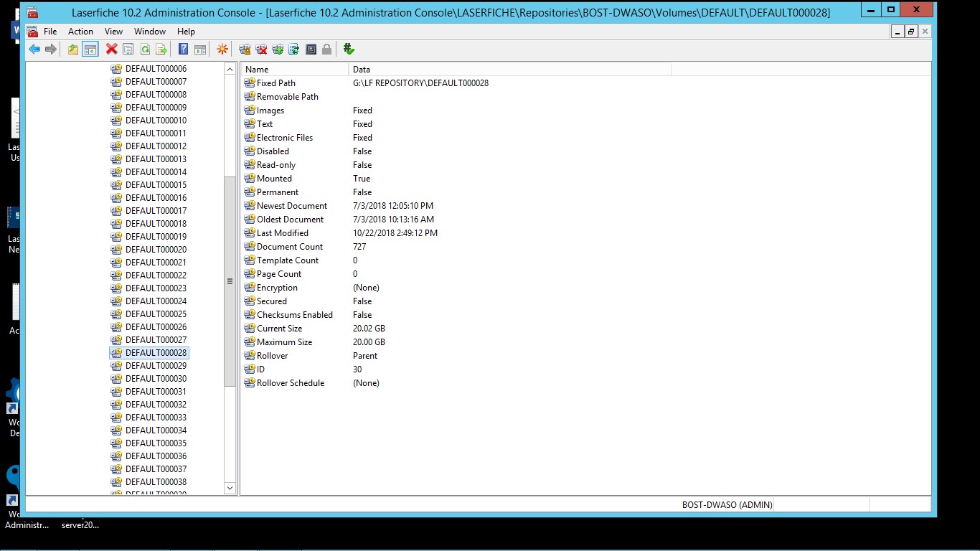This screenshot has width=980, height=551.
Task: Click the tree scrollbar up arrow
Action: [x=230, y=70]
